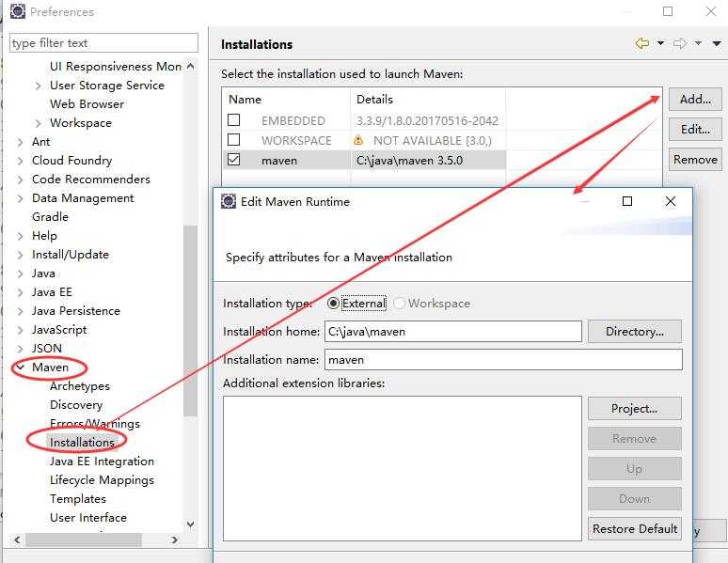Select Archetypes under Maven
This screenshot has height=563, width=728.
click(x=80, y=386)
